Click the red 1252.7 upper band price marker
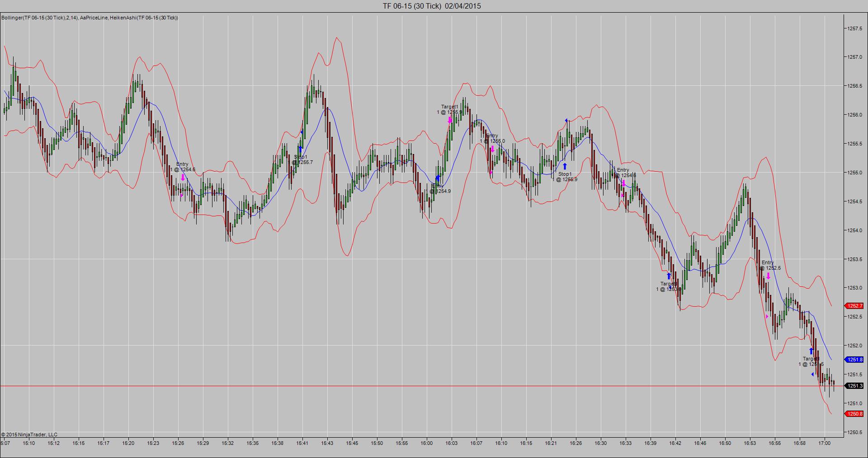This screenshot has height=458, width=868. [854, 306]
